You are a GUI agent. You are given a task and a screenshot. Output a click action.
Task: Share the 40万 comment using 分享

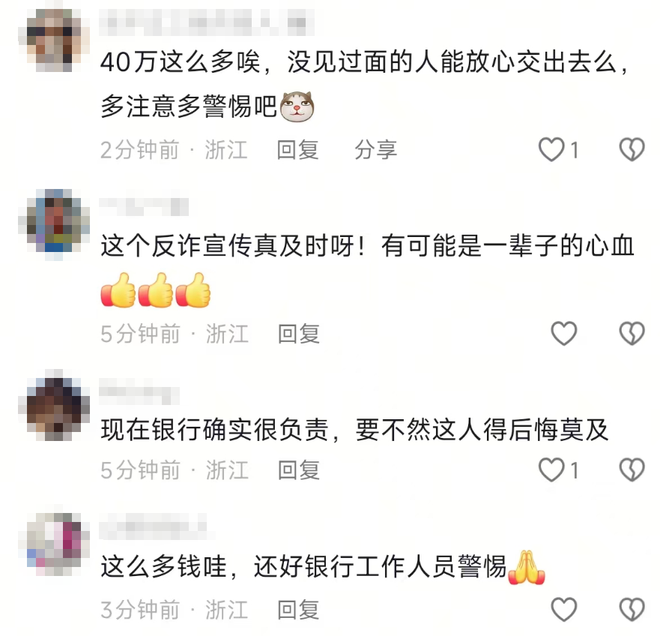pos(375,150)
